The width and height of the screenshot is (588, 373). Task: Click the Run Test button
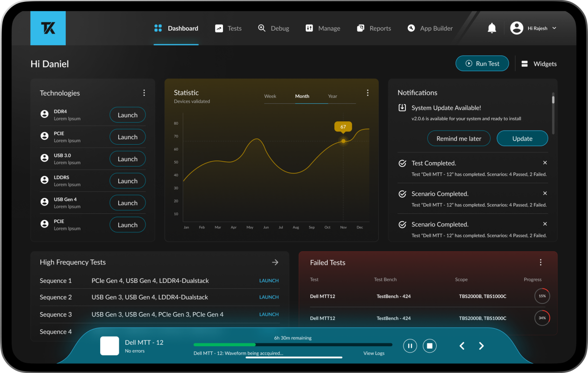pyautogui.click(x=482, y=63)
